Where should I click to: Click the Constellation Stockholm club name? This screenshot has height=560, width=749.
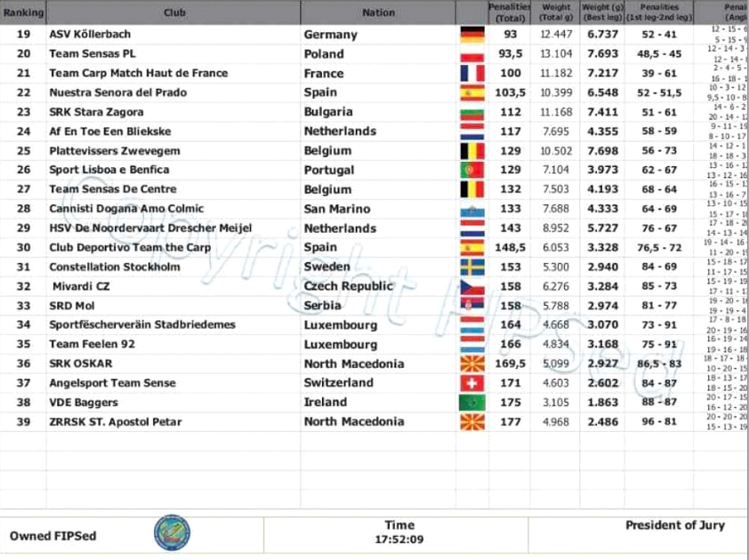click(114, 267)
